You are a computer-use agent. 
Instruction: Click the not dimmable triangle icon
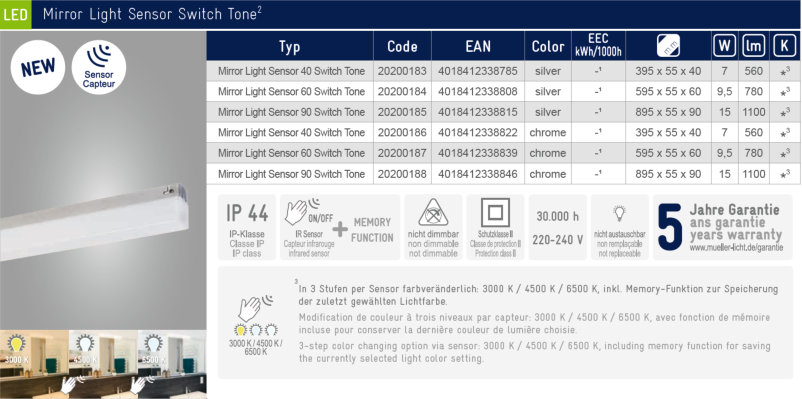pos(433,213)
